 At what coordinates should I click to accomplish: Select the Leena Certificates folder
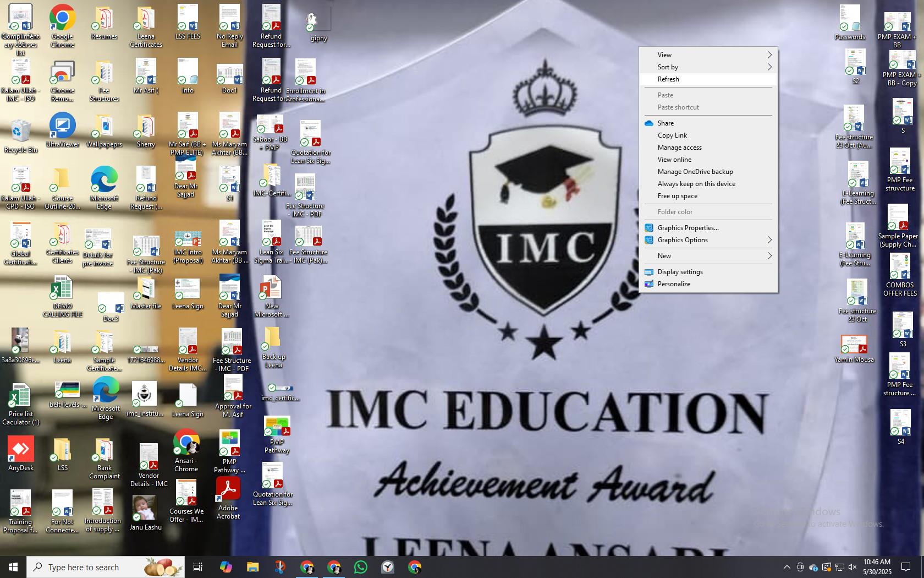coord(146,26)
